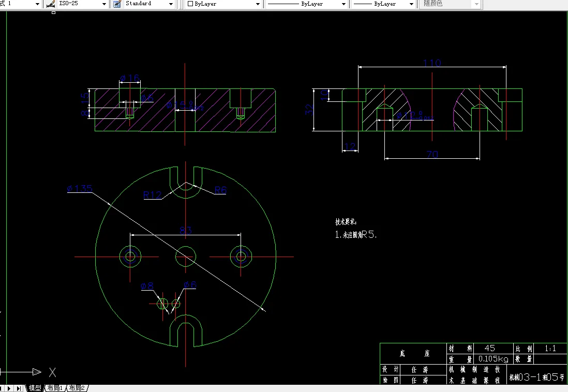Select the ø6 dimension in plan view
568x392 pixels.
pyautogui.click(x=190, y=285)
